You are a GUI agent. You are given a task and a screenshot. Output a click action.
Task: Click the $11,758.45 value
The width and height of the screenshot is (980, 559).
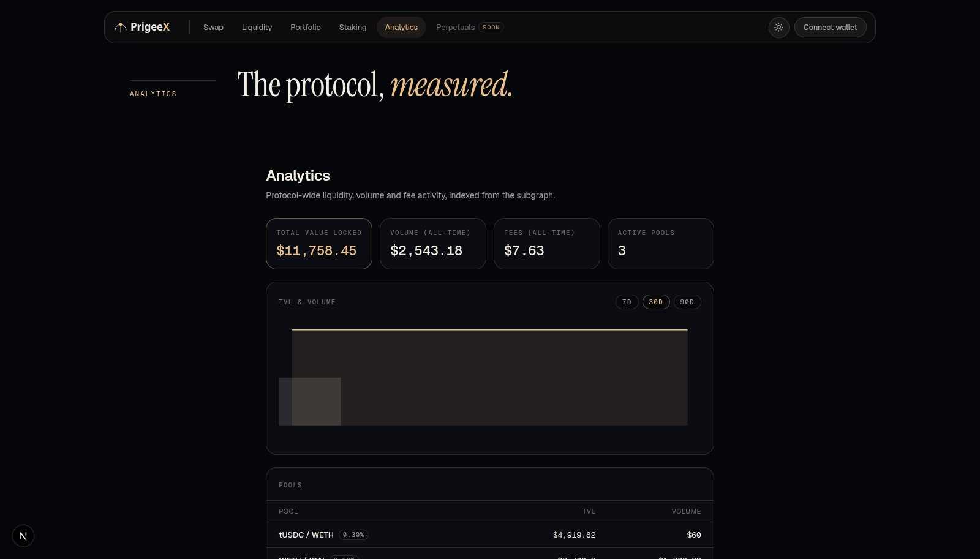tap(316, 250)
